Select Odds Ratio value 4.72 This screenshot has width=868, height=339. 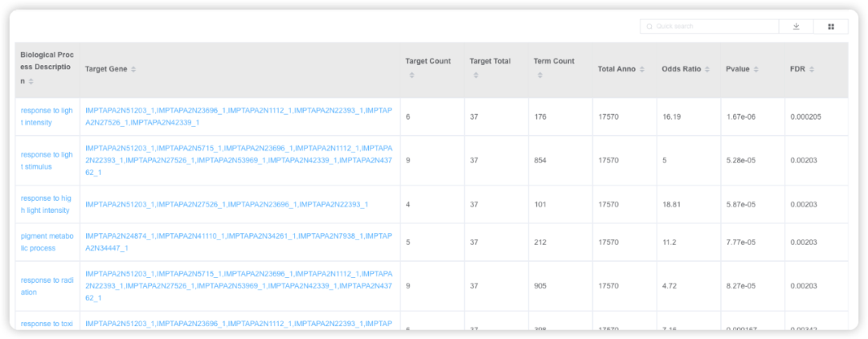tap(669, 286)
